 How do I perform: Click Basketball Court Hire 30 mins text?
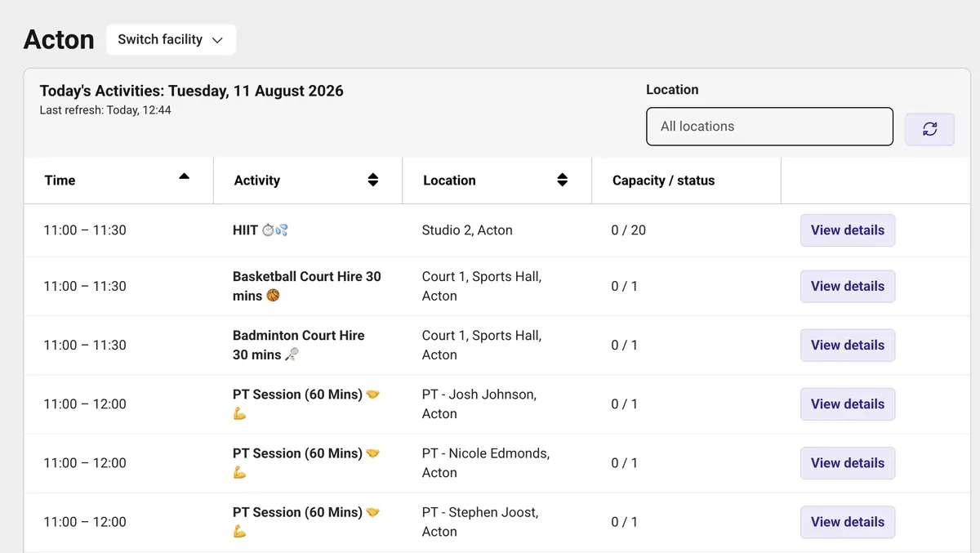coord(307,286)
